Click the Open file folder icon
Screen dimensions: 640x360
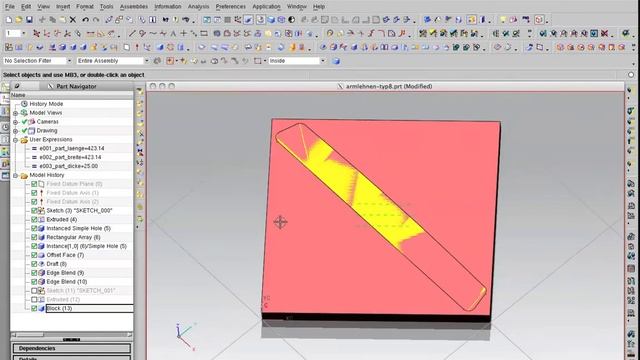click(19, 20)
